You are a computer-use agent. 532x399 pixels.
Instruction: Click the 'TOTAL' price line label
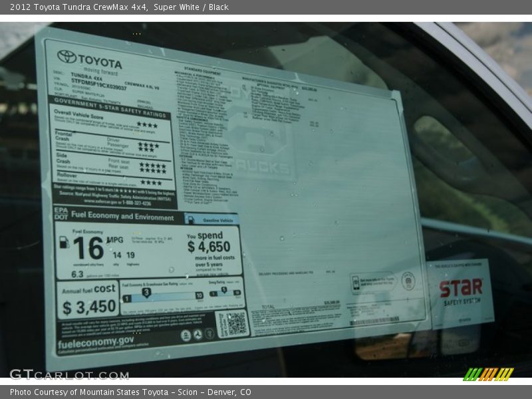268,307
